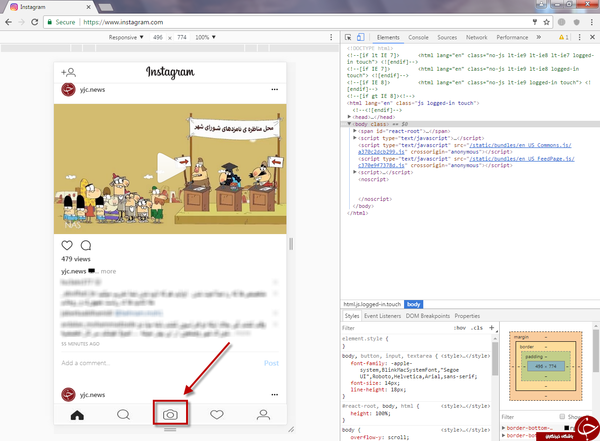
Task: Expand the head node in the DOM tree
Action: (x=349, y=117)
